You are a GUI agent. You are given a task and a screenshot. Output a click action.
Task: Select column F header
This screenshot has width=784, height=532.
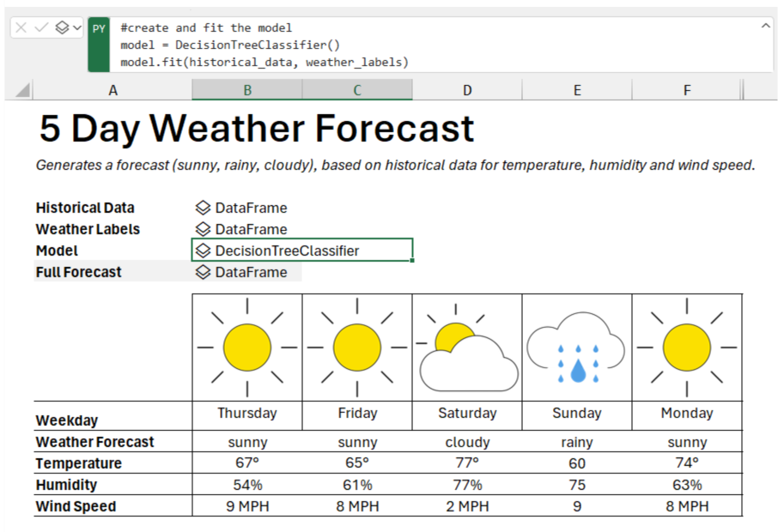point(686,90)
